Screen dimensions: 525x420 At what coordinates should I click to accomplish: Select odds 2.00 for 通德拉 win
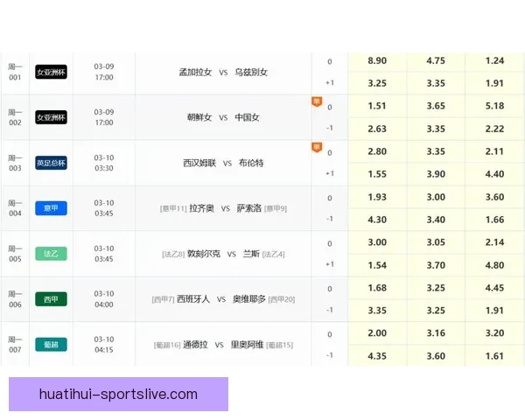[x=377, y=333]
